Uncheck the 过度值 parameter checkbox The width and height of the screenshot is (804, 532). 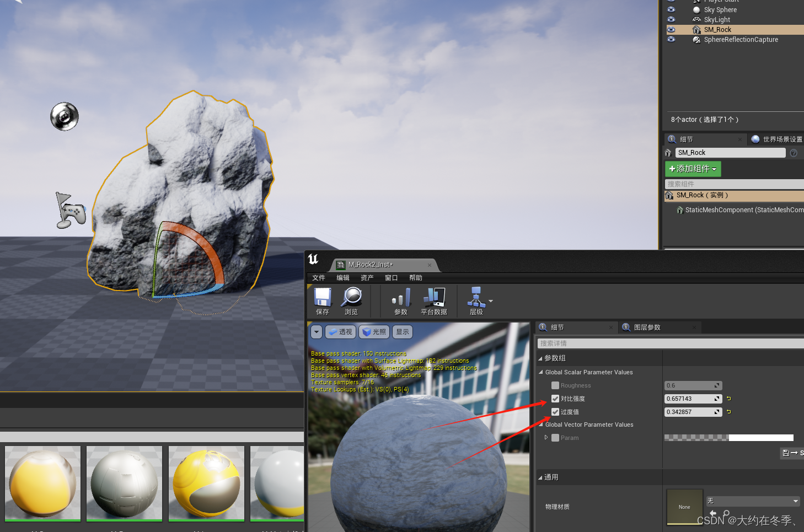point(555,412)
